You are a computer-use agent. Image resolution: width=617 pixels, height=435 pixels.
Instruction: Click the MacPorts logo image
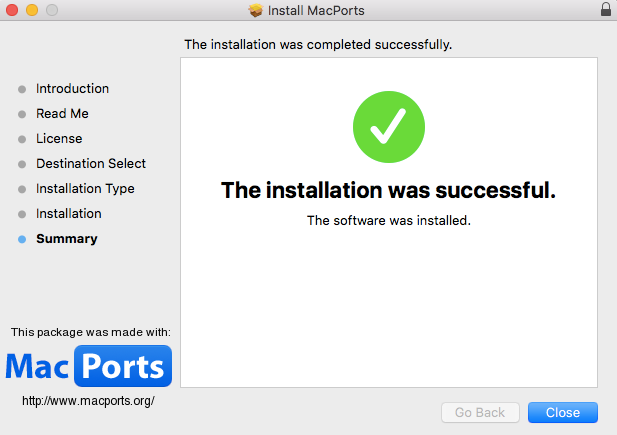coord(89,366)
